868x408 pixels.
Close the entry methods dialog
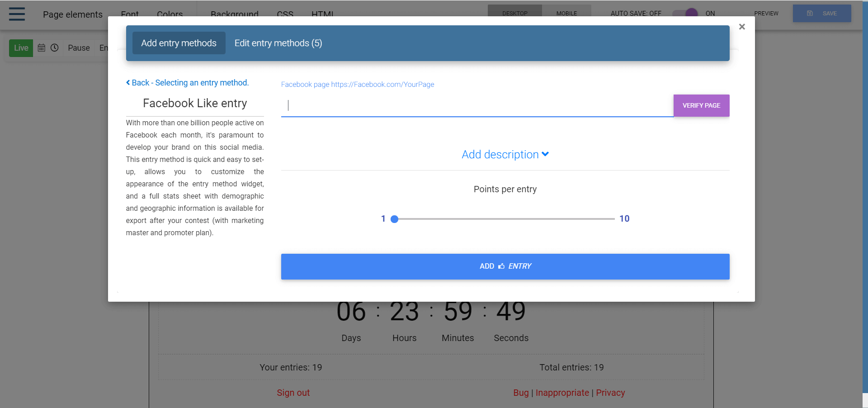point(742,27)
